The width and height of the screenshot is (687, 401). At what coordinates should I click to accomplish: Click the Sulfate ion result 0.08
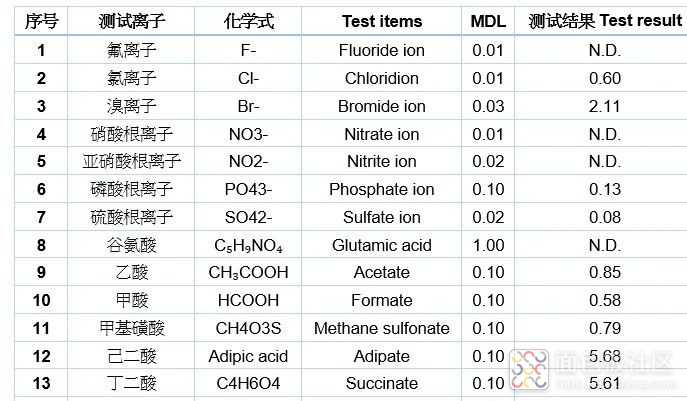point(605,217)
